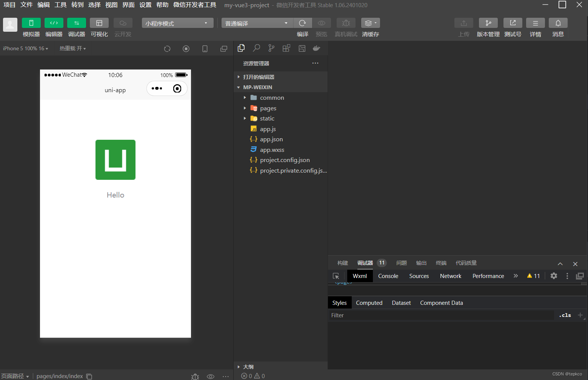Click the element inspect picker icon
Screen dimensions: 588x380
[x=336, y=276]
